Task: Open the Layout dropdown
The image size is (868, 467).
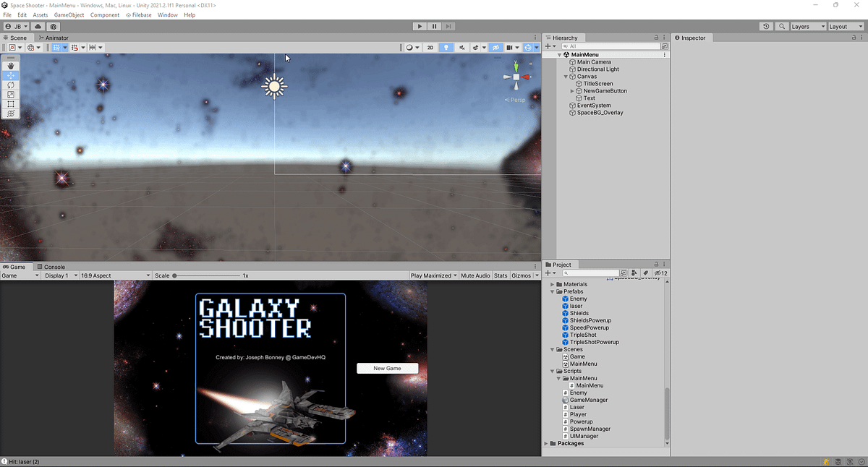Action: point(845,26)
